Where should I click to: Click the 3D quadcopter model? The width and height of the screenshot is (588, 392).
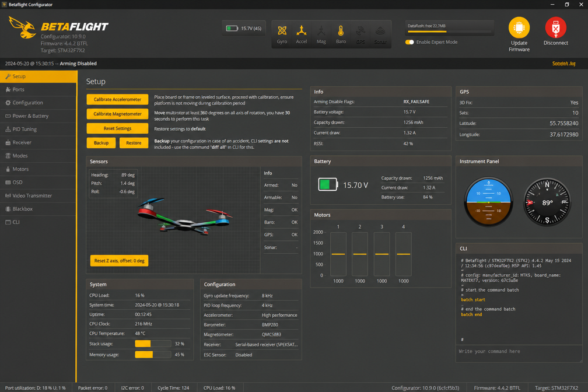pos(184,216)
